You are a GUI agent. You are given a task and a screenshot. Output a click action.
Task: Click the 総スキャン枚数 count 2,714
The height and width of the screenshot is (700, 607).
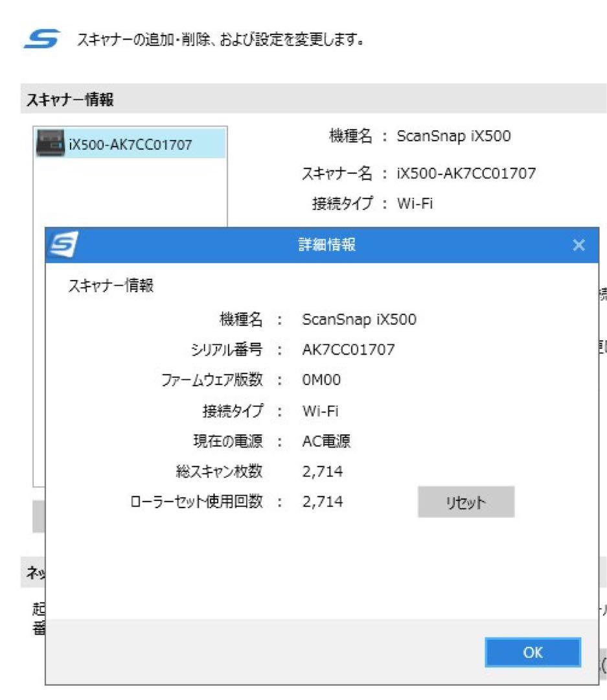pos(321,471)
